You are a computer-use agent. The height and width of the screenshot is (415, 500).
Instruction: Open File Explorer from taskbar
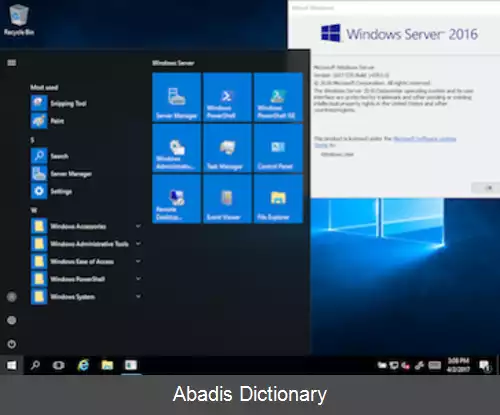[x=107, y=365]
